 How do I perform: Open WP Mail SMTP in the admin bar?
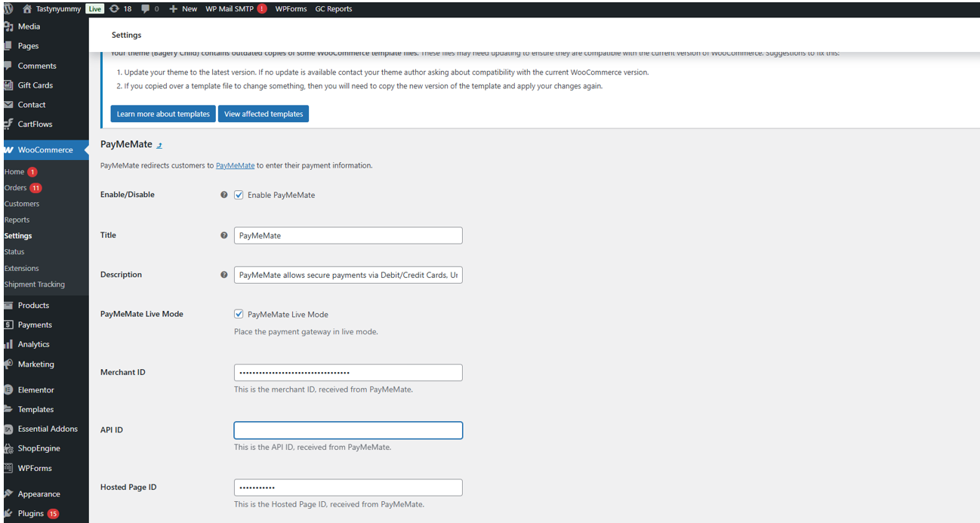(x=230, y=9)
